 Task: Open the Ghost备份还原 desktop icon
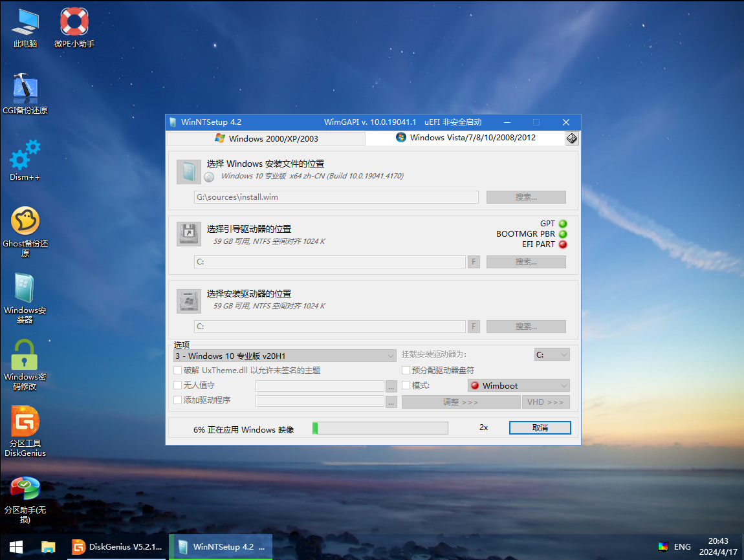25,232
